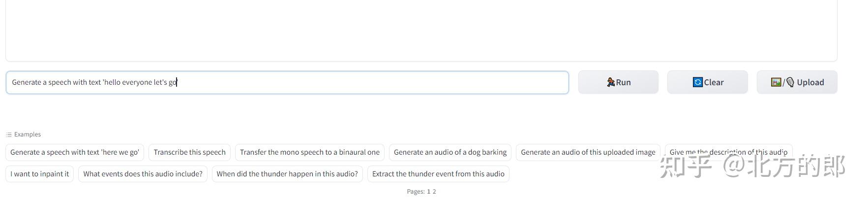Screen dimensions: 868x201
Task: Click the Examples list icon
Action: point(9,134)
